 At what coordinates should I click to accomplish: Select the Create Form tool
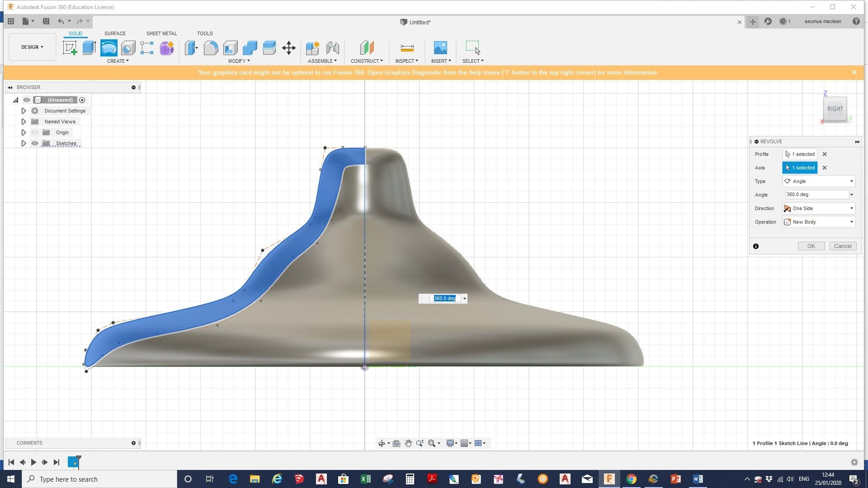(166, 47)
